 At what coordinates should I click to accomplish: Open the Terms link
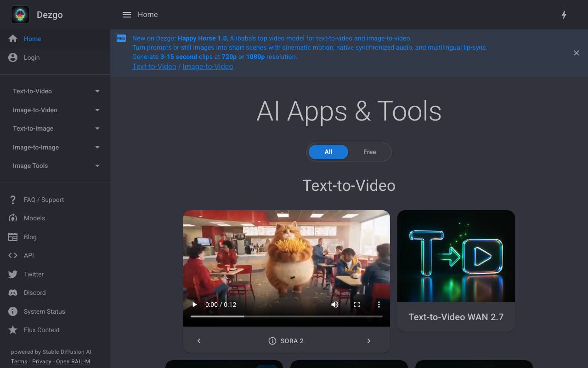[19, 362]
